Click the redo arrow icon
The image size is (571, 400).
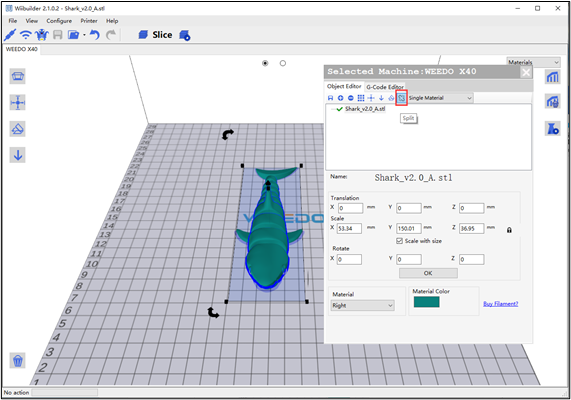point(111,35)
